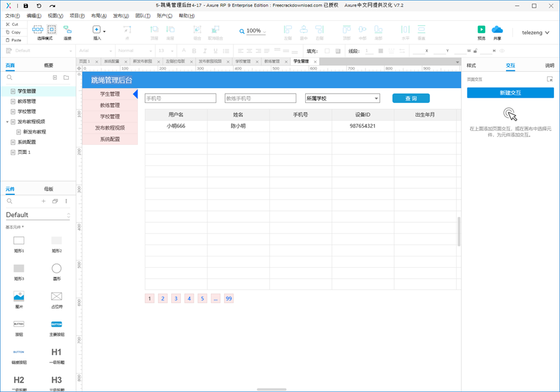560x392 pixels.
Task: Click the search icon in pages panel
Action: 9,78
